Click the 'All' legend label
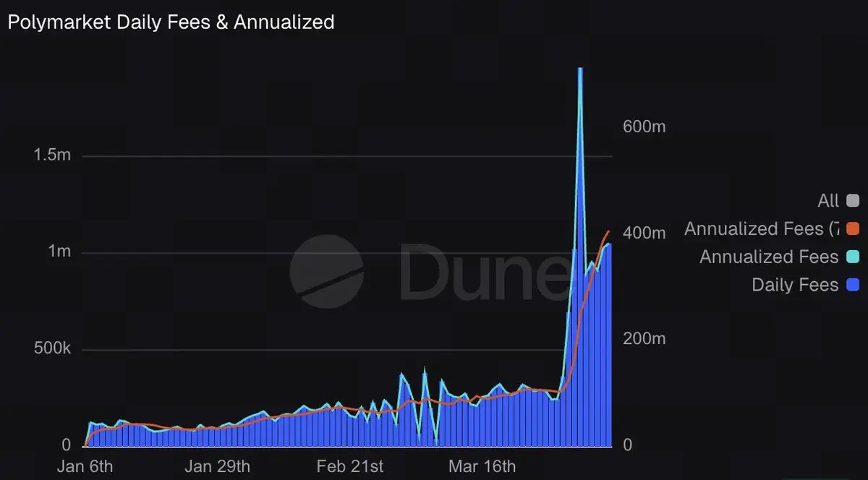868x480 pixels. pyautogui.click(x=828, y=201)
